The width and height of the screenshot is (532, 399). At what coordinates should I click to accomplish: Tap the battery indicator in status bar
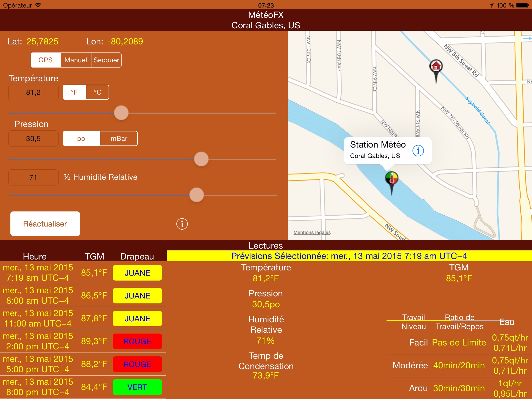click(x=522, y=5)
